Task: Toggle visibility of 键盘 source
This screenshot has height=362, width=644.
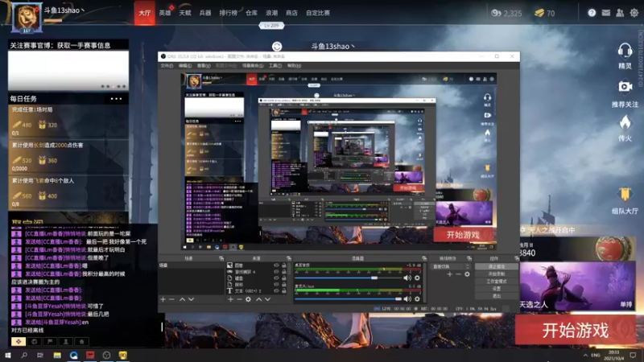Action: pos(276,278)
